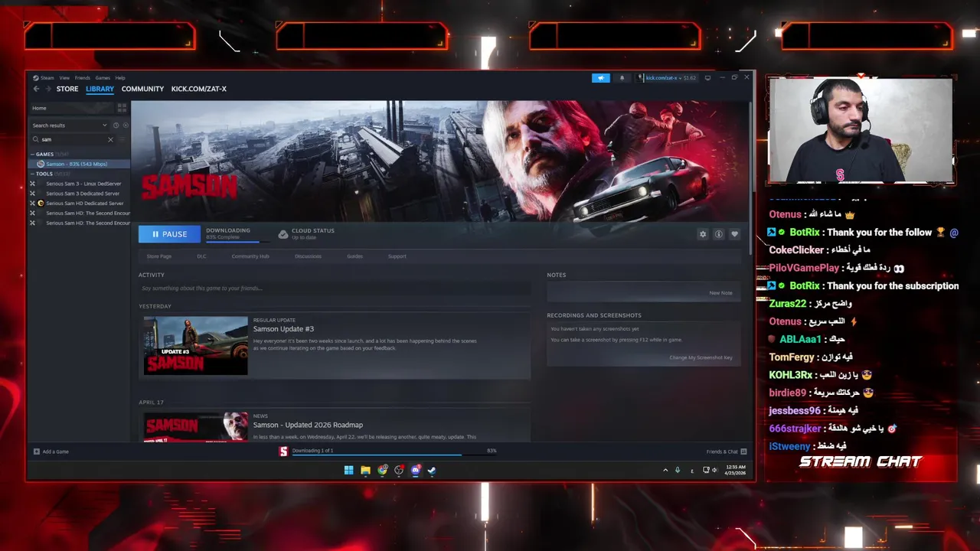Click the Add a Game plus icon
The image size is (980, 551).
pyautogui.click(x=37, y=452)
